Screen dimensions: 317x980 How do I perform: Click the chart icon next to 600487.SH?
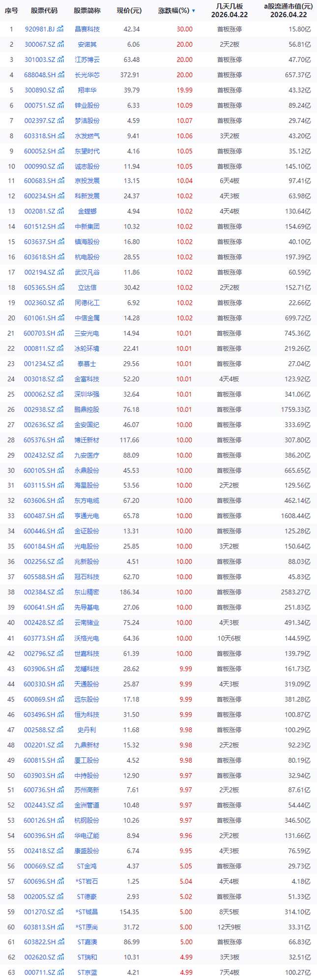(x=61, y=516)
